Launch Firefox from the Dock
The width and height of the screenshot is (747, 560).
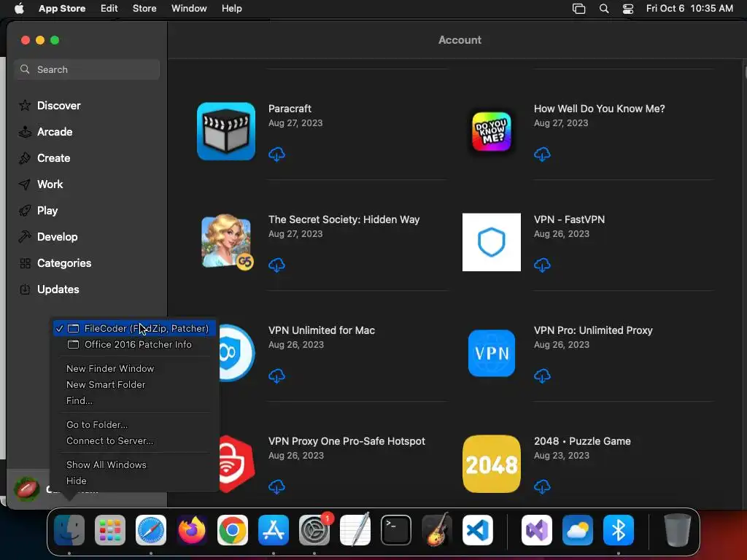click(192, 530)
